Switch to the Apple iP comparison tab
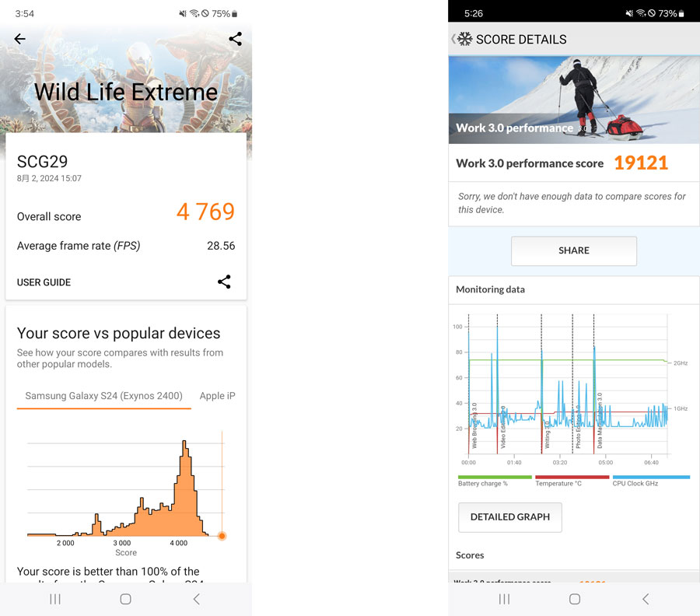 (218, 396)
